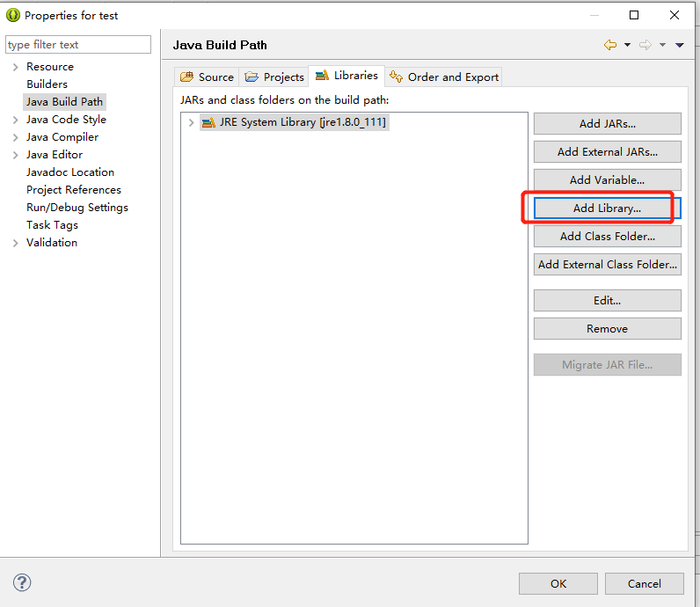The image size is (700, 607).
Task: Click the Add Class Folder button
Action: click(607, 237)
